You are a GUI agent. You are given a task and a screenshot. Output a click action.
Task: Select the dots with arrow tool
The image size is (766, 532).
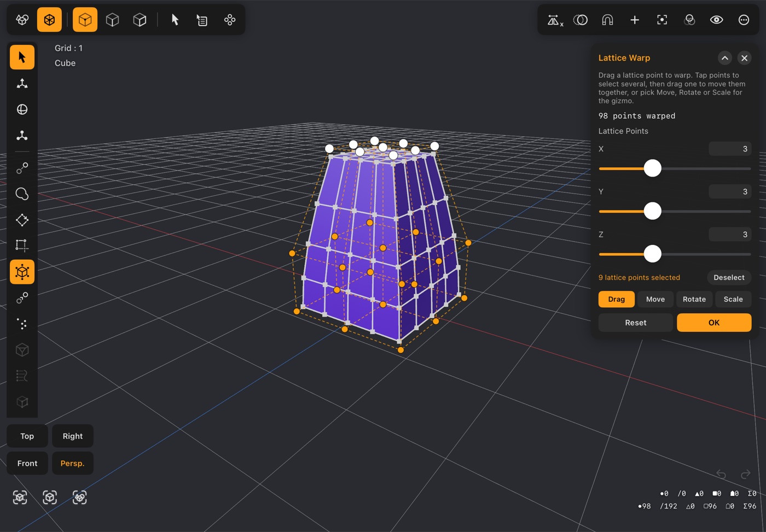coord(22,298)
